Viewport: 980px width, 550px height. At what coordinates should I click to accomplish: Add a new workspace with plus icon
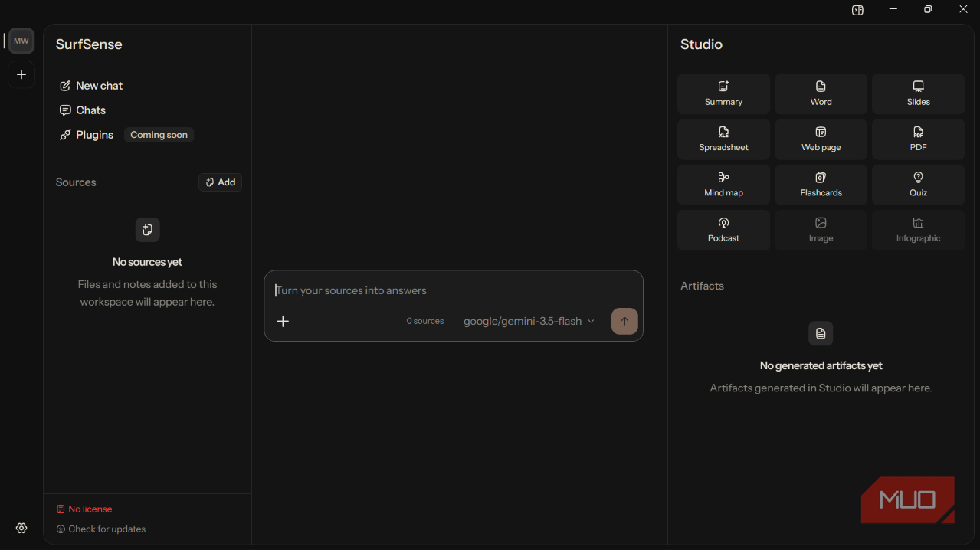coord(21,74)
